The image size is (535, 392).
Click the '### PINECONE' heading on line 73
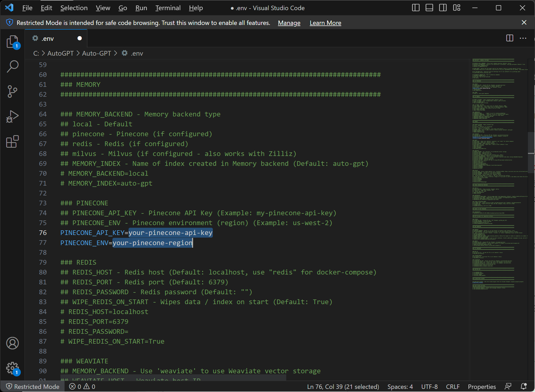point(84,203)
